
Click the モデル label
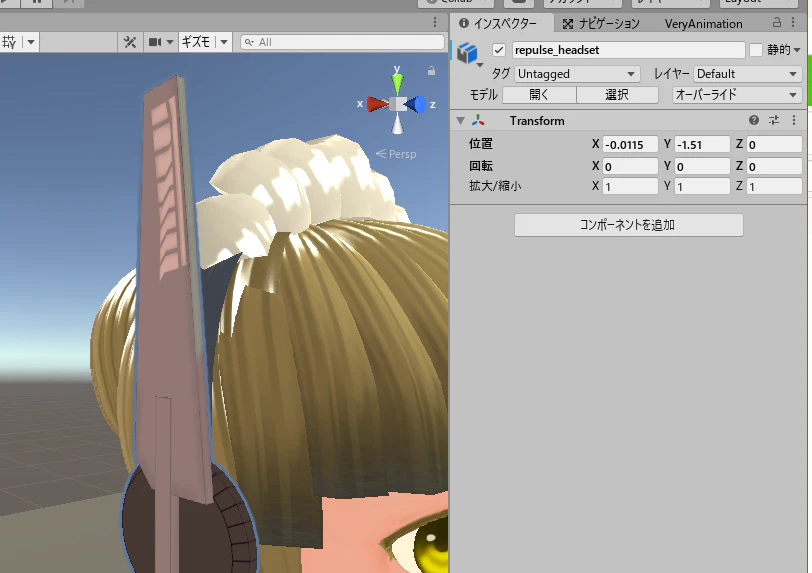point(483,95)
